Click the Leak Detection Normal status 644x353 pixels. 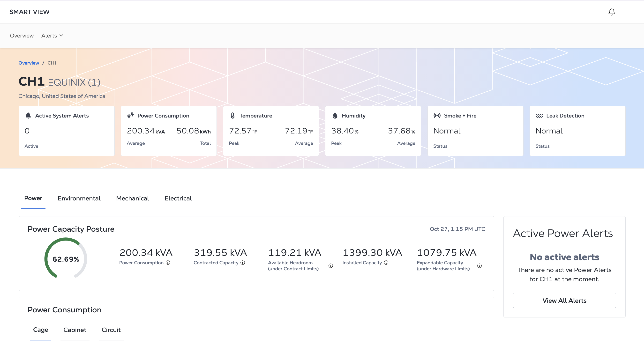point(549,131)
